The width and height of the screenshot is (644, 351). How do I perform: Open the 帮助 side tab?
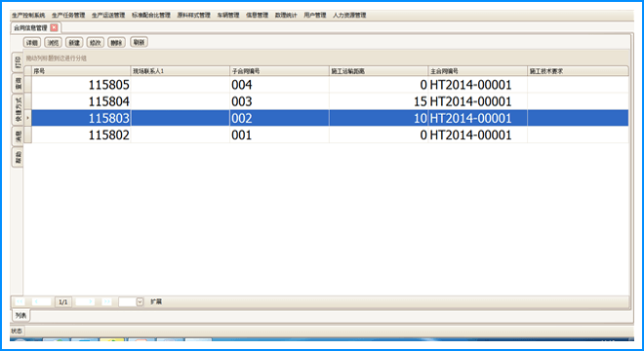tap(18, 157)
